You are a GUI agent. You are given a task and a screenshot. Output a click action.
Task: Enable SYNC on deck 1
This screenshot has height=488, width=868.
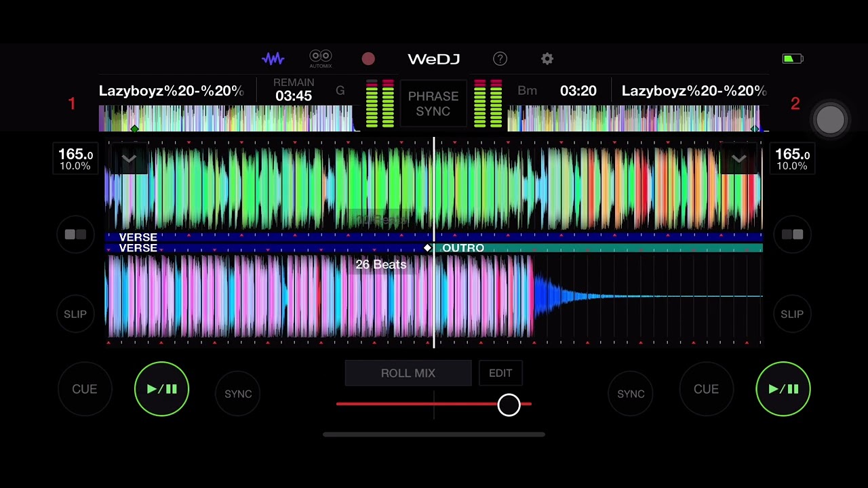point(238,394)
